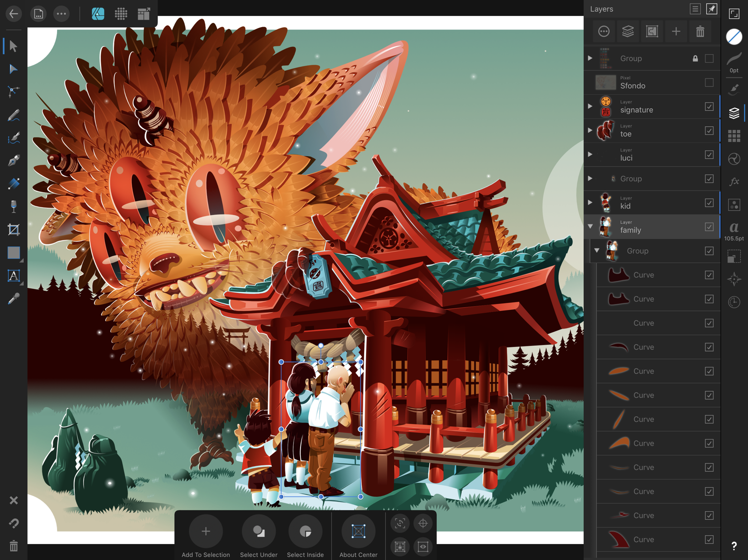Open the Layers panel options ellipsis menu
This screenshot has height=560, width=748.
tap(604, 31)
